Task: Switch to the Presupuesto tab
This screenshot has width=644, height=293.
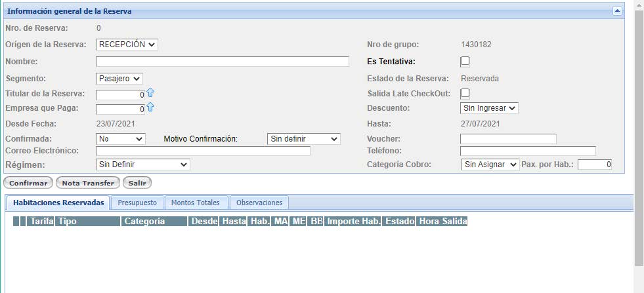Action: tap(137, 203)
